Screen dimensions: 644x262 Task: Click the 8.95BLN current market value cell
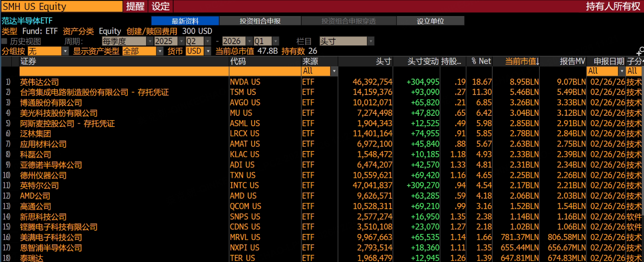pyautogui.click(x=524, y=82)
